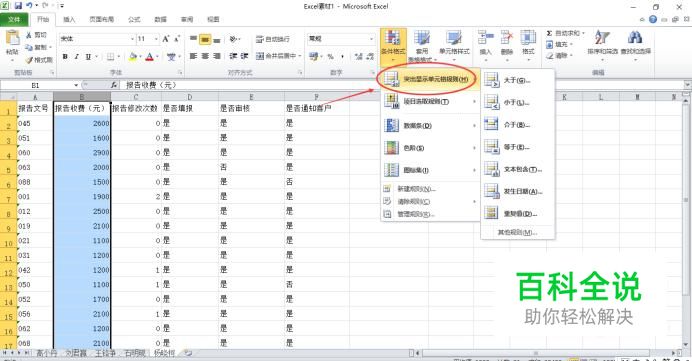
Task: Choose Manage Rules menu item (管理规则)
Action: point(430,214)
